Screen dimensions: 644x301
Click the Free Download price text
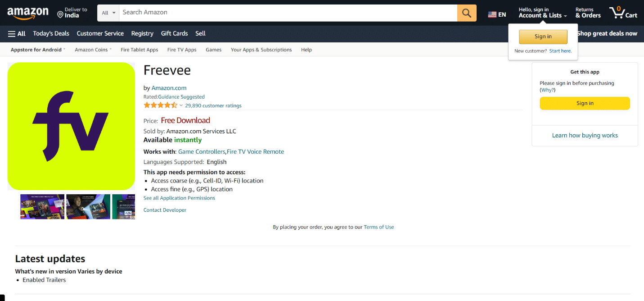185,120
